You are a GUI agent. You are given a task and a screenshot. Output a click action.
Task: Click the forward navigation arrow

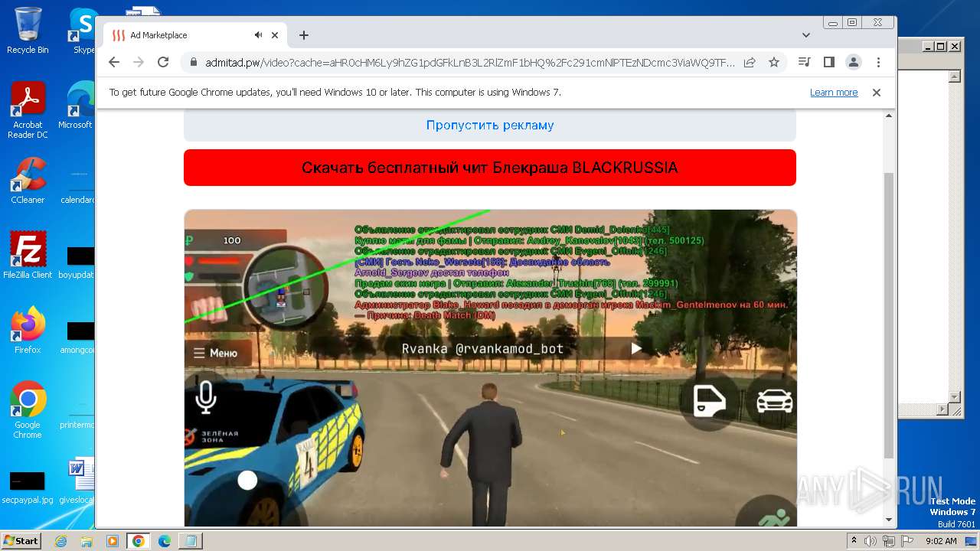[139, 63]
